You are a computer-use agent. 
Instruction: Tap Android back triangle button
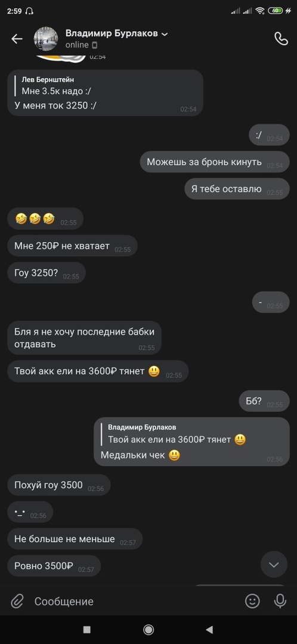[209, 629]
